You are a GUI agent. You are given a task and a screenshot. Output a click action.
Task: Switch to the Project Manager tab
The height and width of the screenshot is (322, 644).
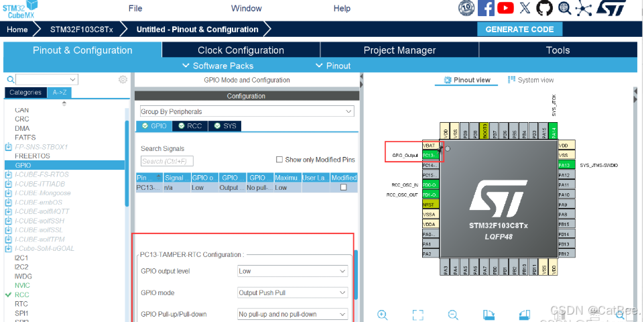coord(399,50)
